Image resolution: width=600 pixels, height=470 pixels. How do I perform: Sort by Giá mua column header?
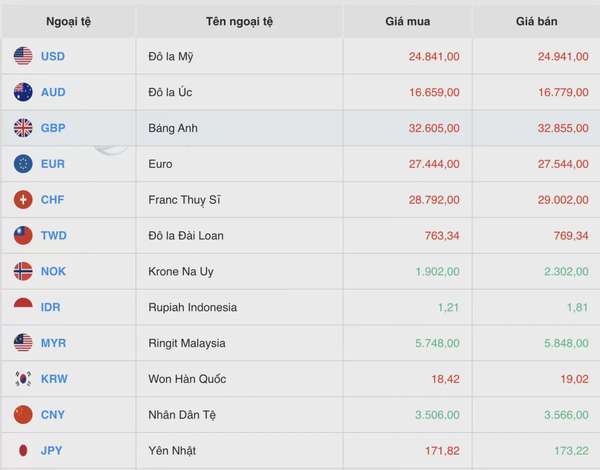[408, 21]
